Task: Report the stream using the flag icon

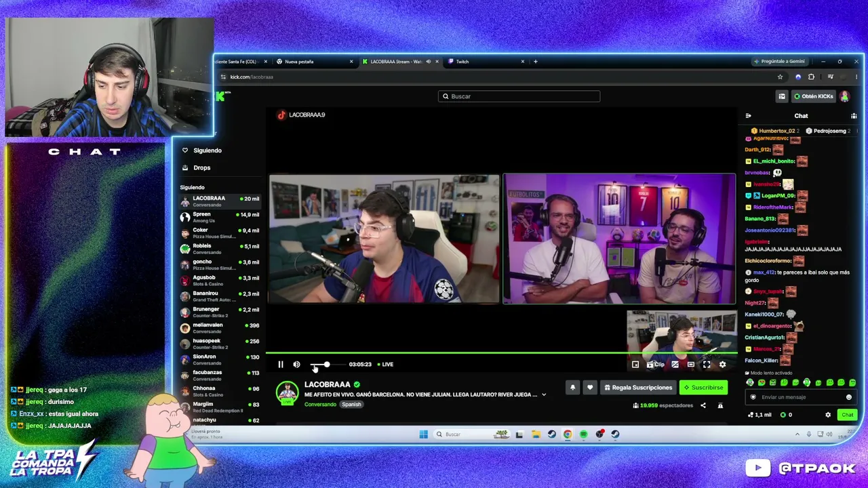Action: (x=720, y=405)
